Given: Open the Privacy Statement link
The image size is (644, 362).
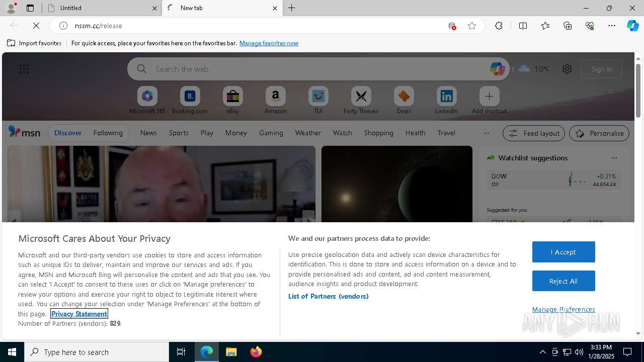Looking at the screenshot, I should pyautogui.click(x=79, y=314).
